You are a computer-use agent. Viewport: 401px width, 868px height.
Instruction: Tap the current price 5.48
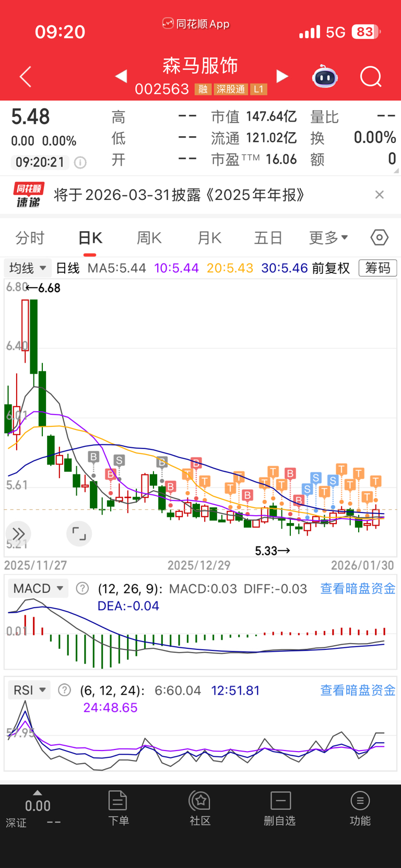[30, 117]
